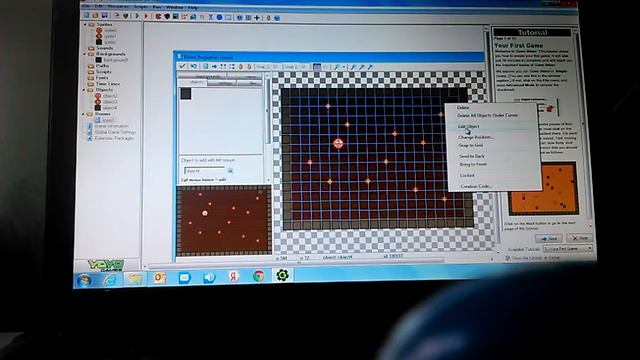Image resolution: width=640 pixels, height=360 pixels.
Task: Choose Bring to Front in context menu
Action: [473, 164]
